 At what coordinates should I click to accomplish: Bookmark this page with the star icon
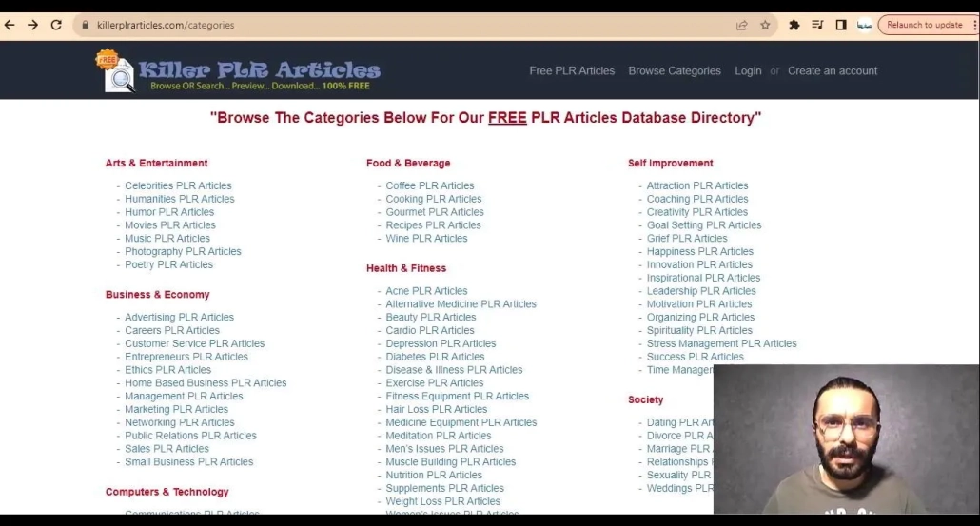765,26
